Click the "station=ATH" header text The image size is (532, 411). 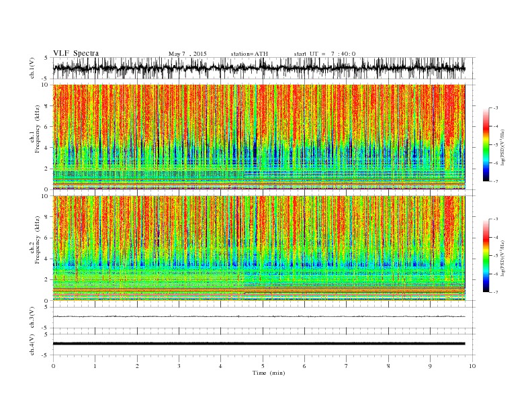tap(249, 54)
